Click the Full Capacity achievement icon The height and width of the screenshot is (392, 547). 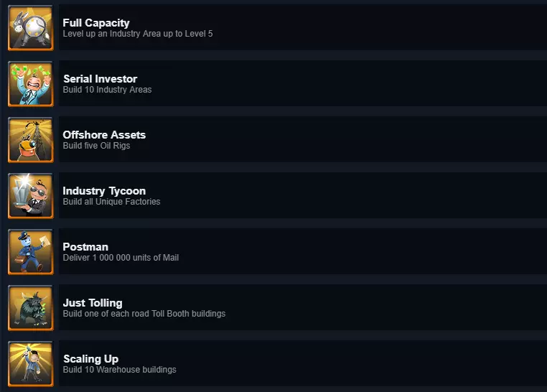[x=30, y=28]
